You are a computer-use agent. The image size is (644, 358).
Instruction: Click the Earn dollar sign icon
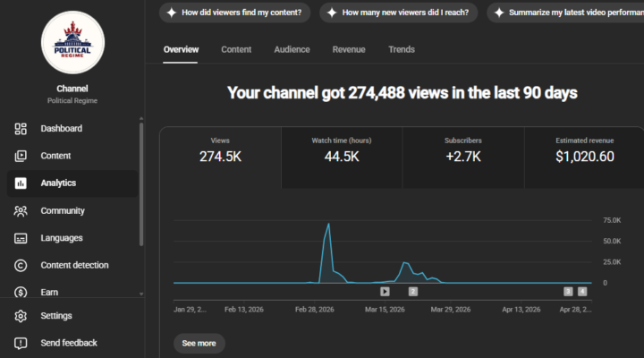click(x=21, y=293)
